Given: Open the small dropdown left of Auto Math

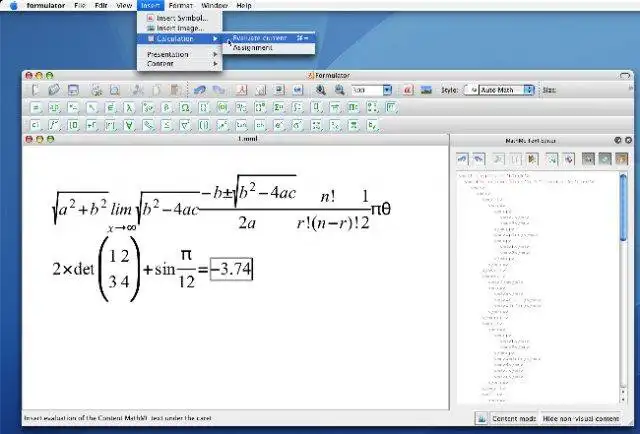Looking at the screenshot, I should point(471,90).
